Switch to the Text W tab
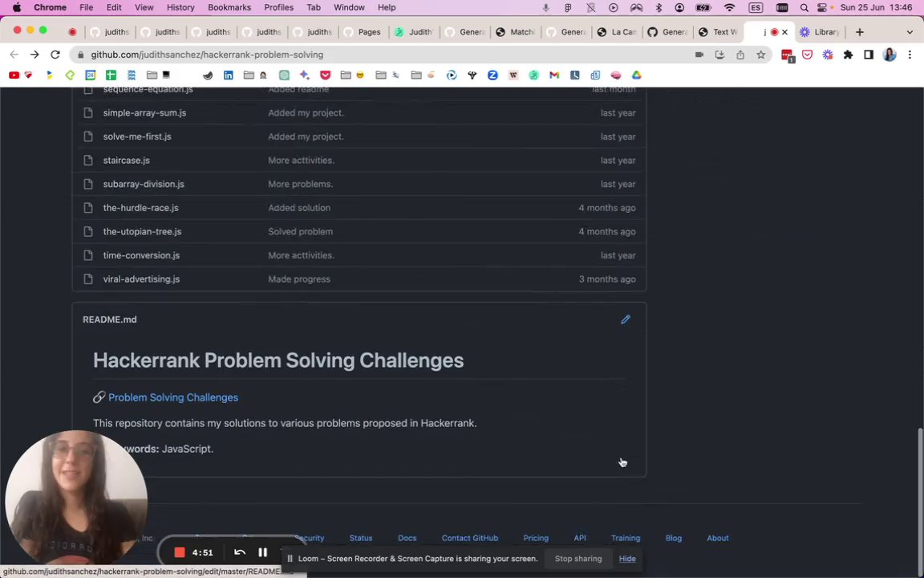The width and height of the screenshot is (924, 578). pyautogui.click(x=719, y=32)
